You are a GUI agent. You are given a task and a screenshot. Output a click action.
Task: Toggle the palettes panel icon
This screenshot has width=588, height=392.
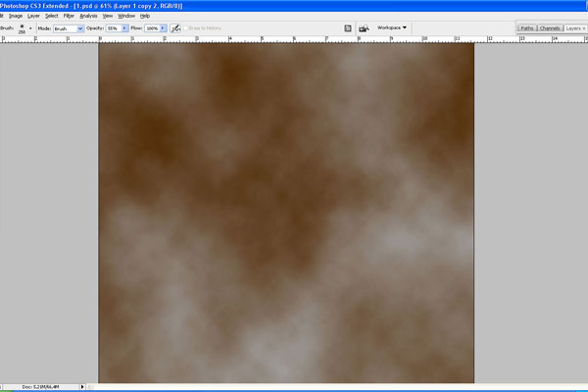348,28
